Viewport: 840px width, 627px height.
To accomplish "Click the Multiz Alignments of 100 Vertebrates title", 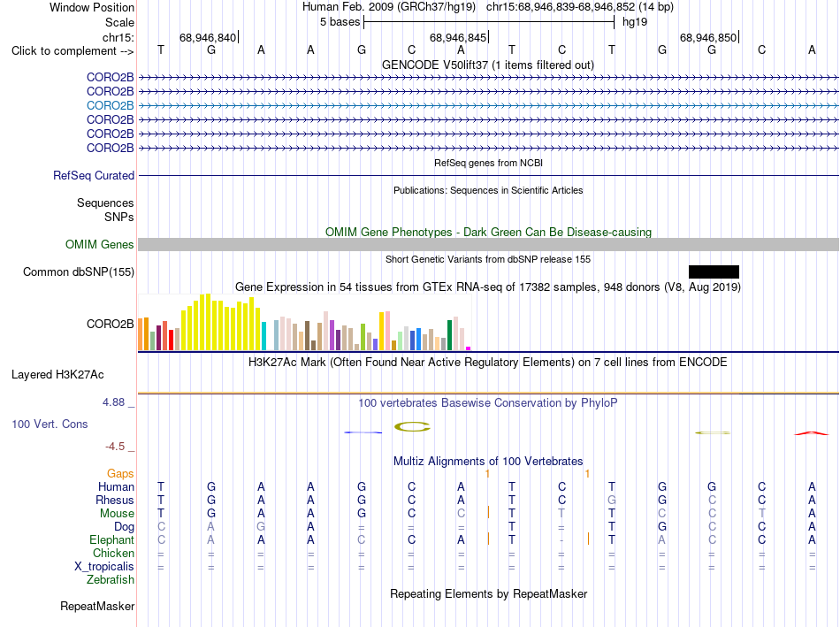I will point(488,462).
